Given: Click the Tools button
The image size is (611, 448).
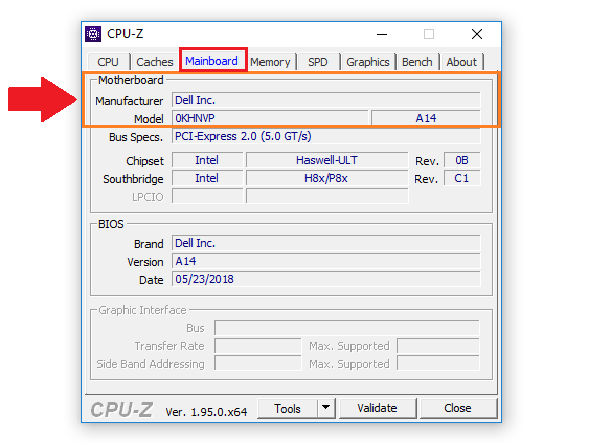Looking at the screenshot, I should pyautogui.click(x=287, y=408).
